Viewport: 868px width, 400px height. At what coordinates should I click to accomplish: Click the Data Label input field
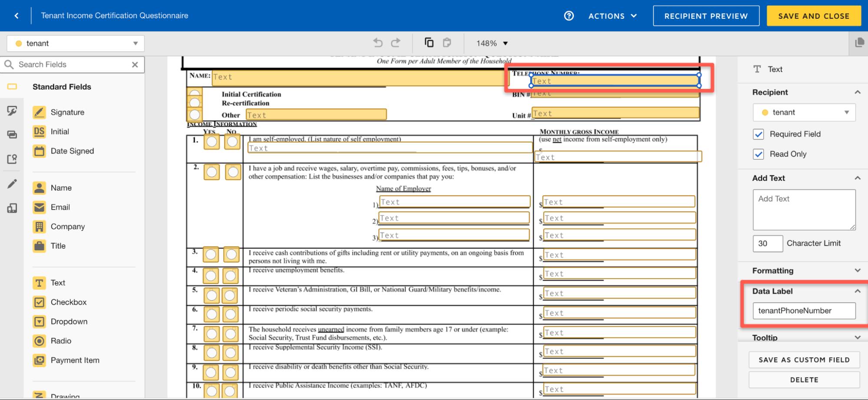coord(804,311)
